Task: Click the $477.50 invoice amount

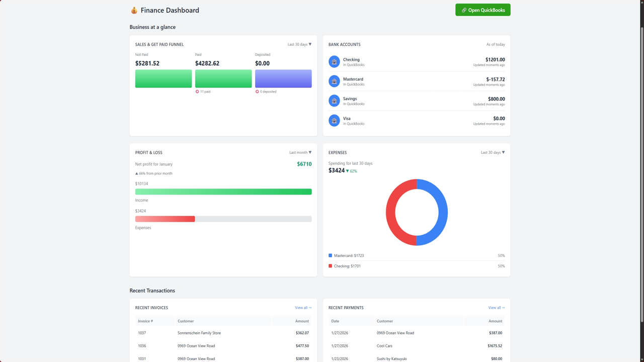Action: 302,346
